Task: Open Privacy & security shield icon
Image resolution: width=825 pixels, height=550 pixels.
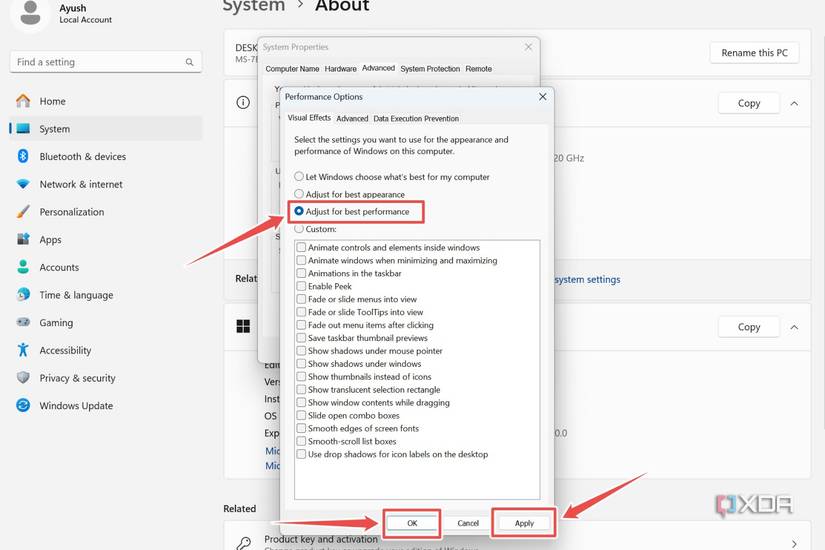Action: 23,377
